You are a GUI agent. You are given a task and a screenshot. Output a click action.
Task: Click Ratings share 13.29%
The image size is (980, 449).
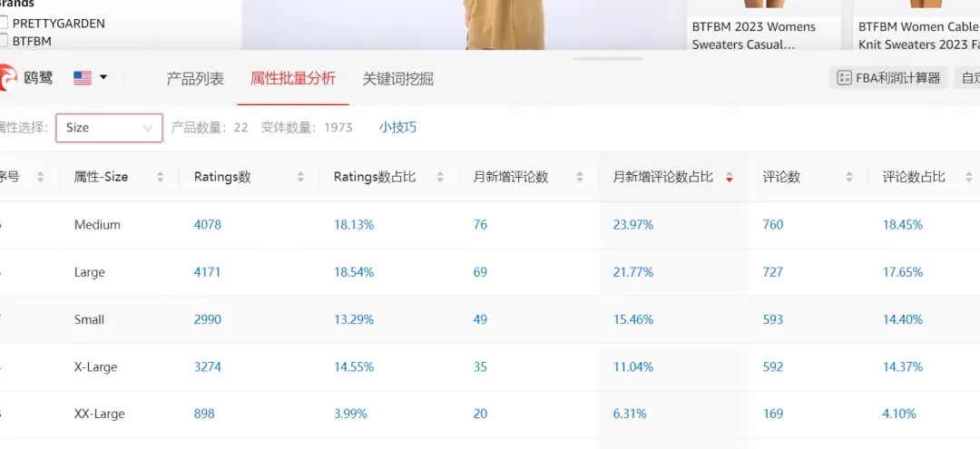tap(354, 319)
